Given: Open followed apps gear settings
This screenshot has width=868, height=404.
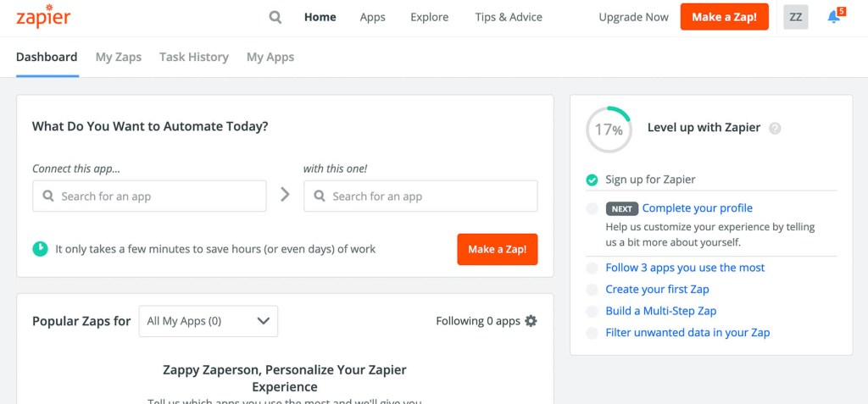Looking at the screenshot, I should coord(531,321).
